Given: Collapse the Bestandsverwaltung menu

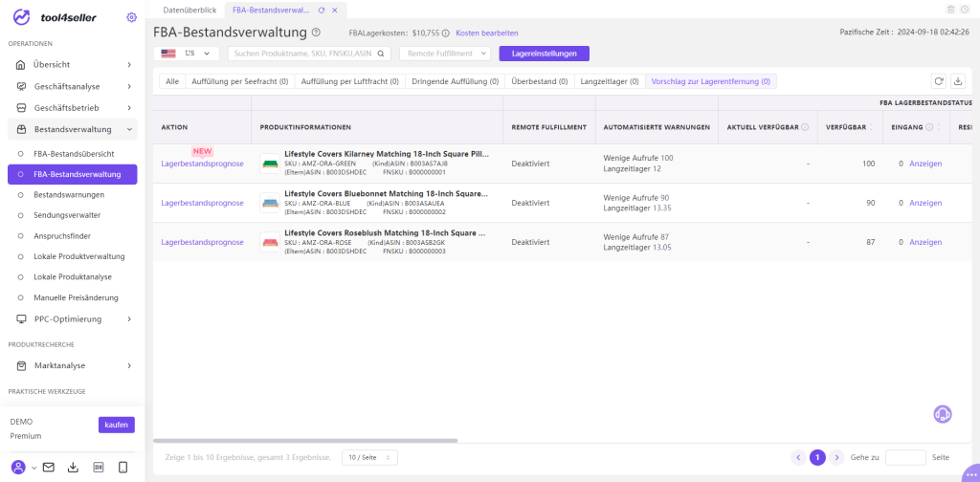Looking at the screenshot, I should (x=73, y=130).
